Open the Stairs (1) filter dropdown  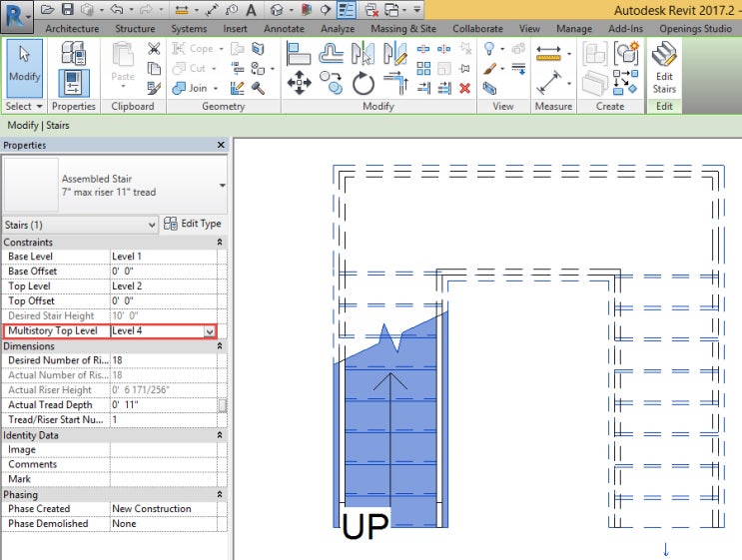coord(152,225)
